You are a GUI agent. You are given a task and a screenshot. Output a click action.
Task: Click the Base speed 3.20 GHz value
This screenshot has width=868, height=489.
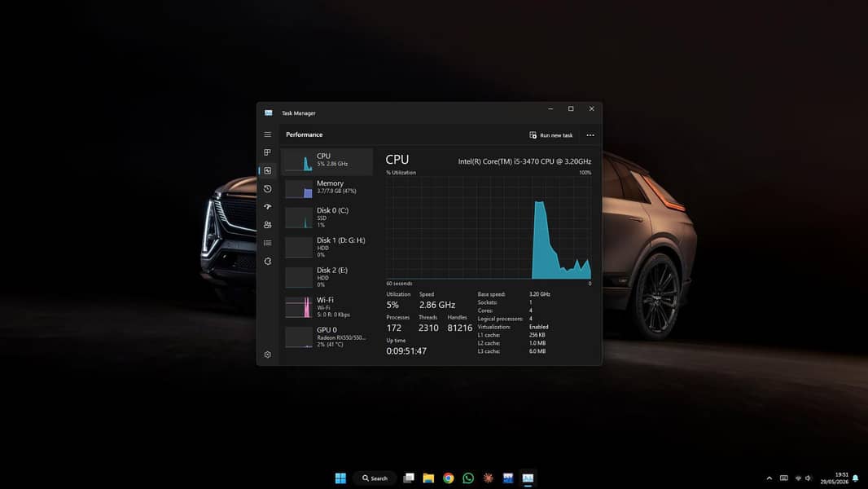(x=539, y=294)
